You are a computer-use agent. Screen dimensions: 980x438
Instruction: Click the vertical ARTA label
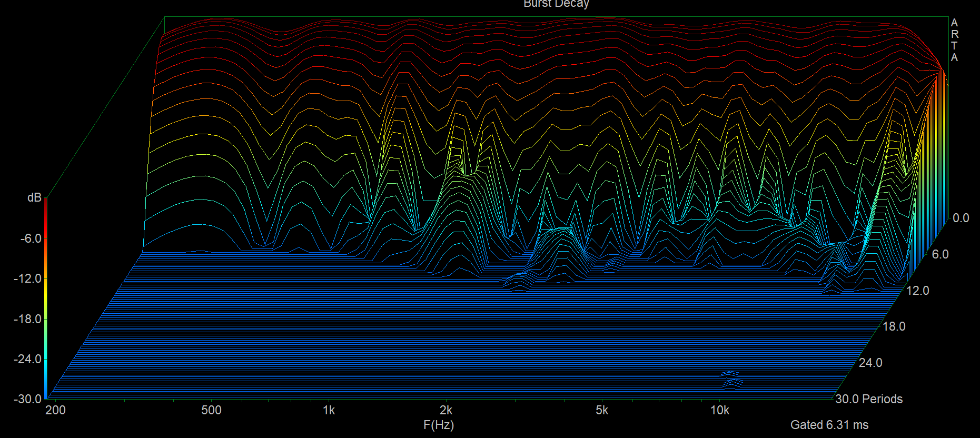pyautogui.click(x=954, y=40)
